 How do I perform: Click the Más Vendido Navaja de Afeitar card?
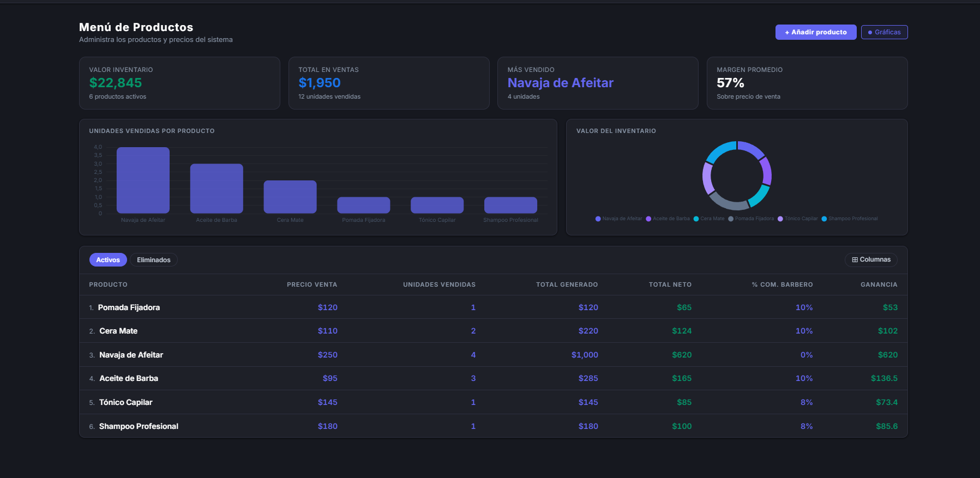coord(598,83)
